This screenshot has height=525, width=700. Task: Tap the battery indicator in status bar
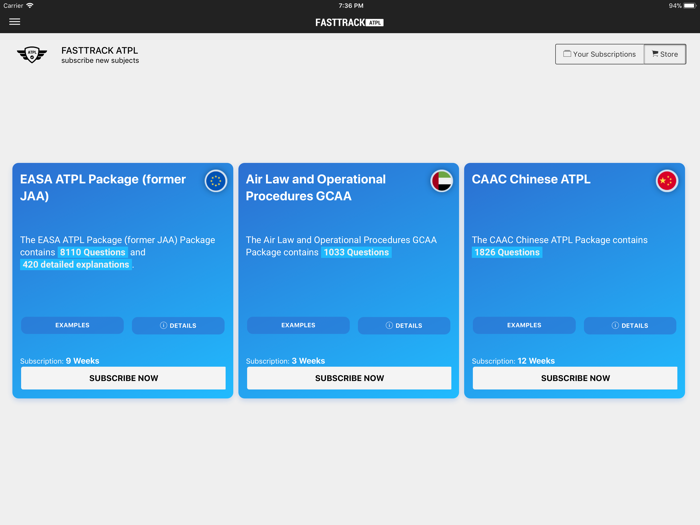pos(689,5)
